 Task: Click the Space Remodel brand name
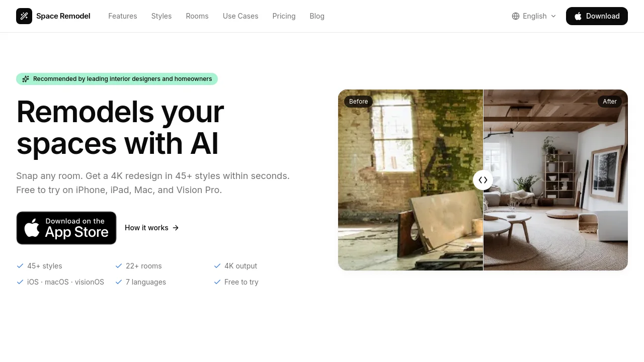tap(63, 16)
